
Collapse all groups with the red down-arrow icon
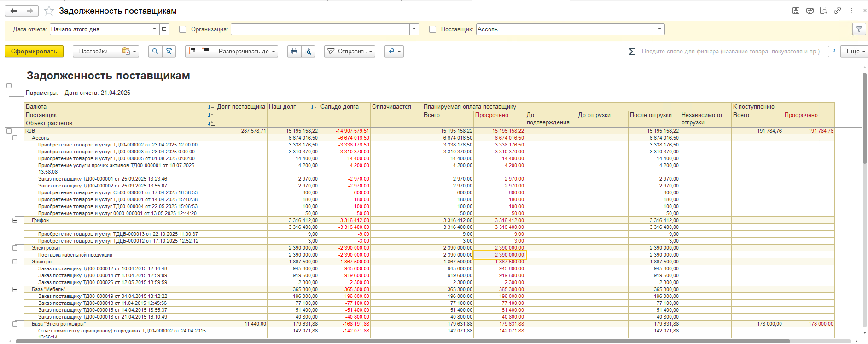[192, 51]
